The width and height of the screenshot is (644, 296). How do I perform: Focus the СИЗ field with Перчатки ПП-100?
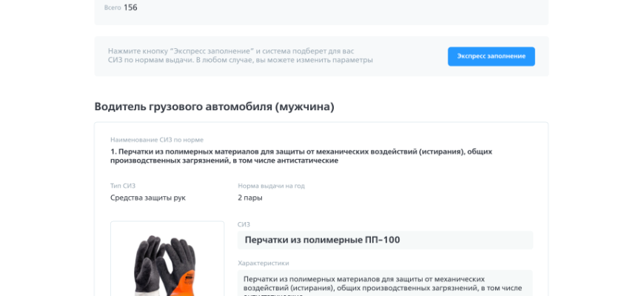(385, 240)
